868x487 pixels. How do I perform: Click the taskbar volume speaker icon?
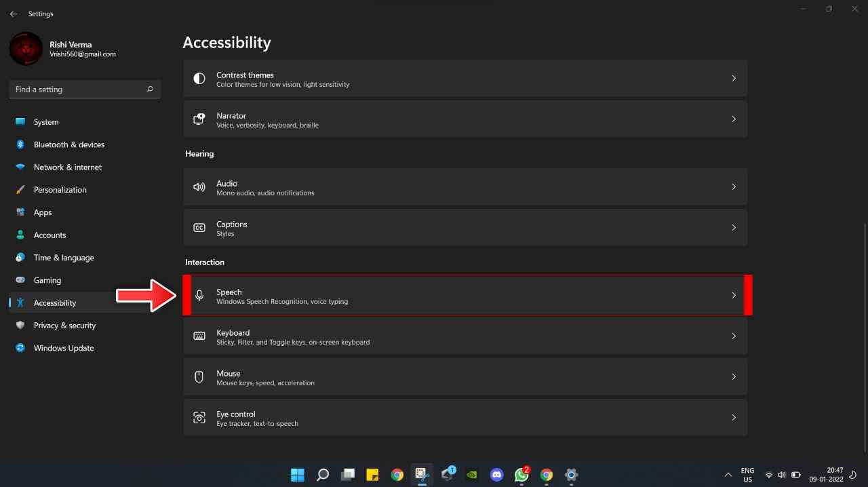782,475
